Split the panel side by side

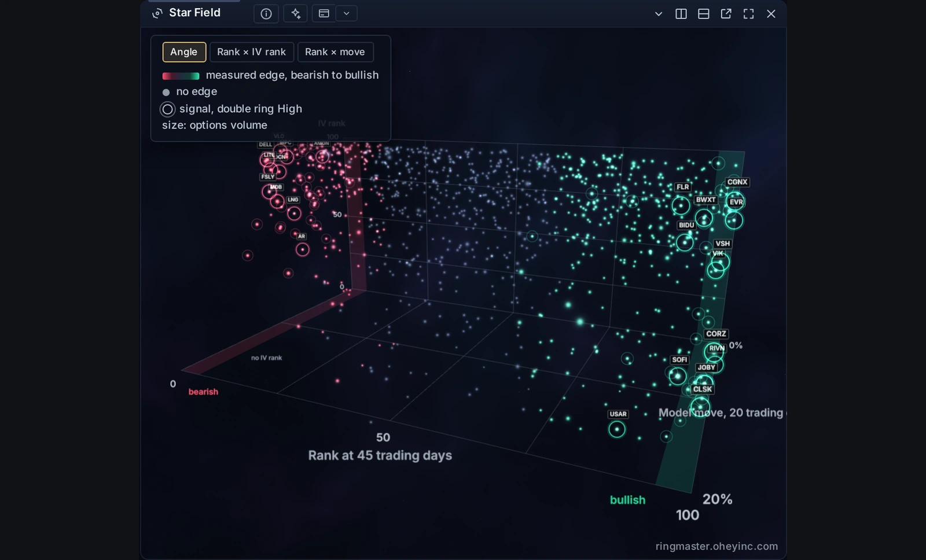pos(681,14)
